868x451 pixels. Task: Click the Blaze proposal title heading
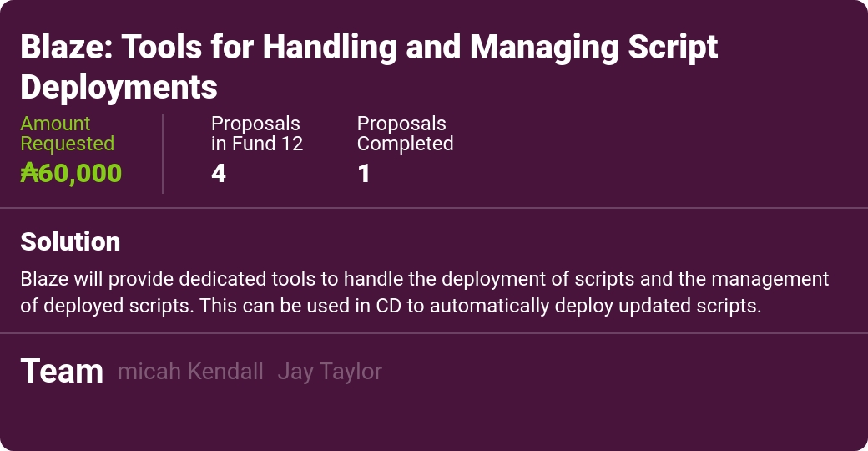(x=369, y=67)
